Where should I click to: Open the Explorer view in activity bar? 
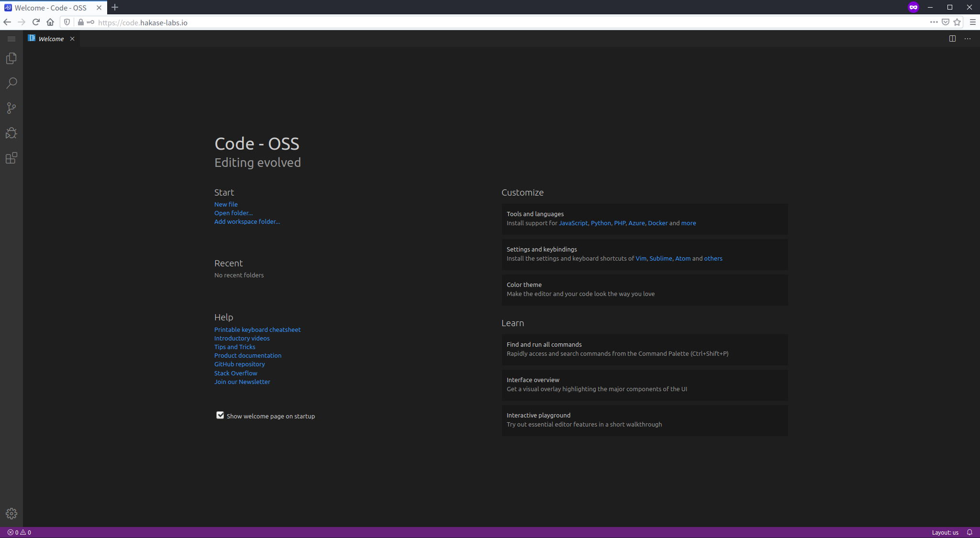[11, 58]
